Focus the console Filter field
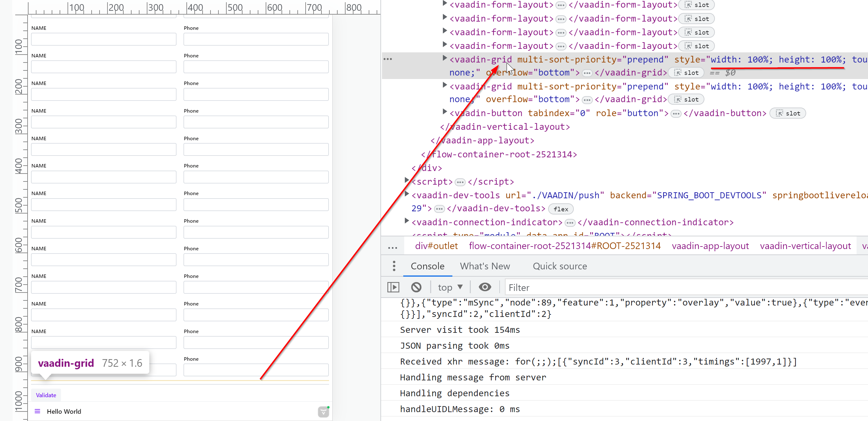 (x=687, y=287)
